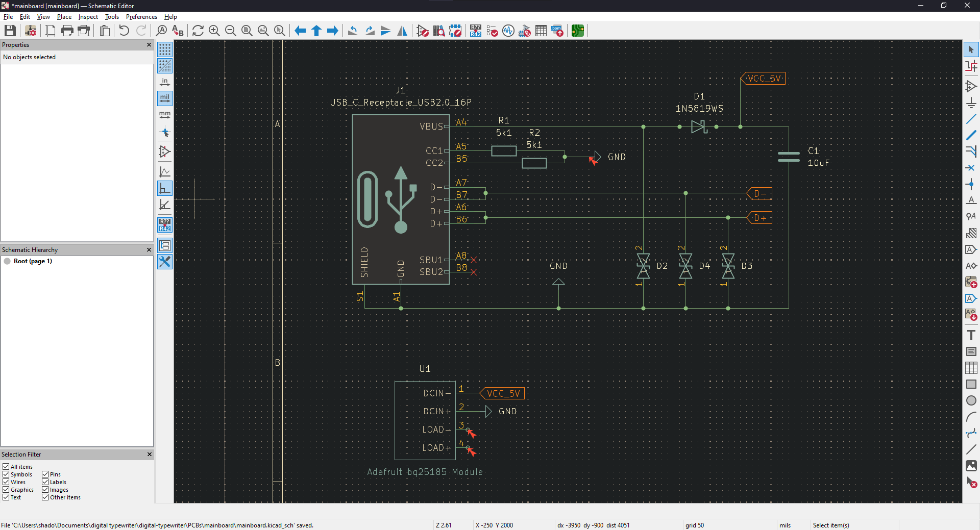Viewport: 980px width, 530px height.
Task: Annotate schematic symbols R?? to R42
Action: pyautogui.click(x=476, y=31)
